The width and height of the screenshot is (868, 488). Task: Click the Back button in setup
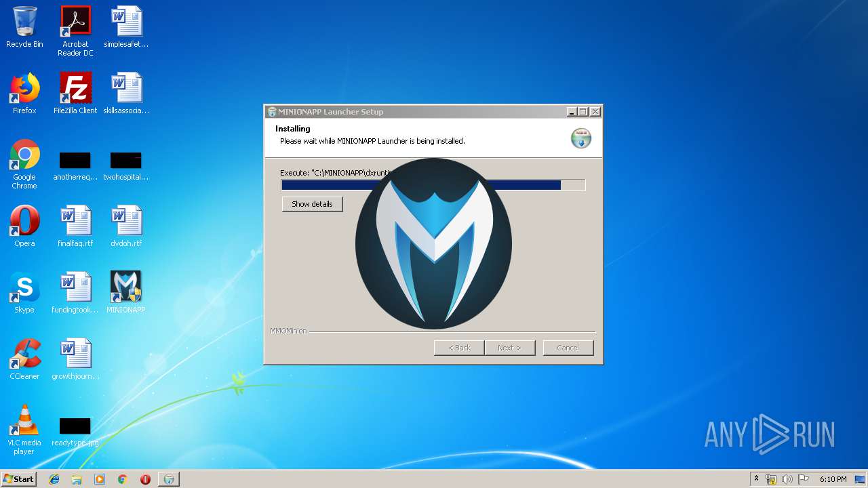click(x=459, y=348)
